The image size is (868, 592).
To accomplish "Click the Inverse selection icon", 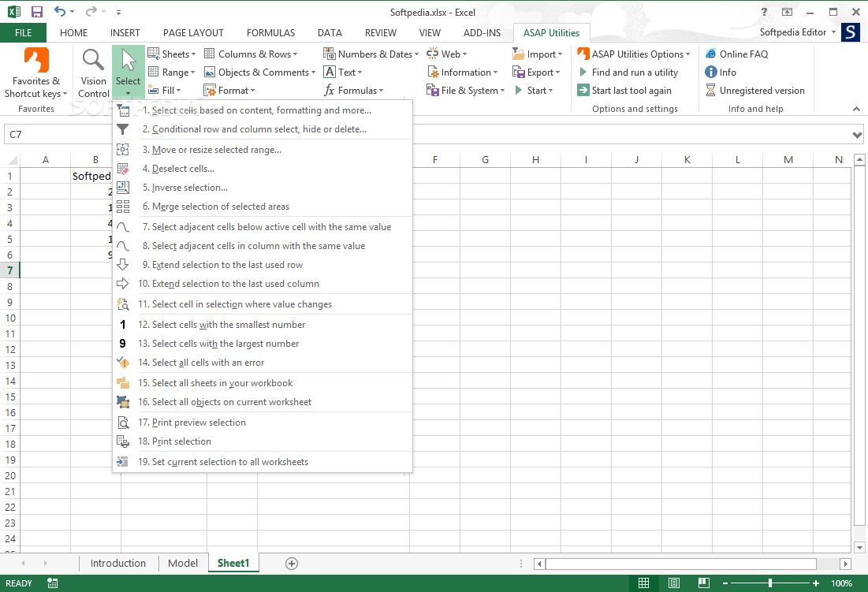I will 123,188.
